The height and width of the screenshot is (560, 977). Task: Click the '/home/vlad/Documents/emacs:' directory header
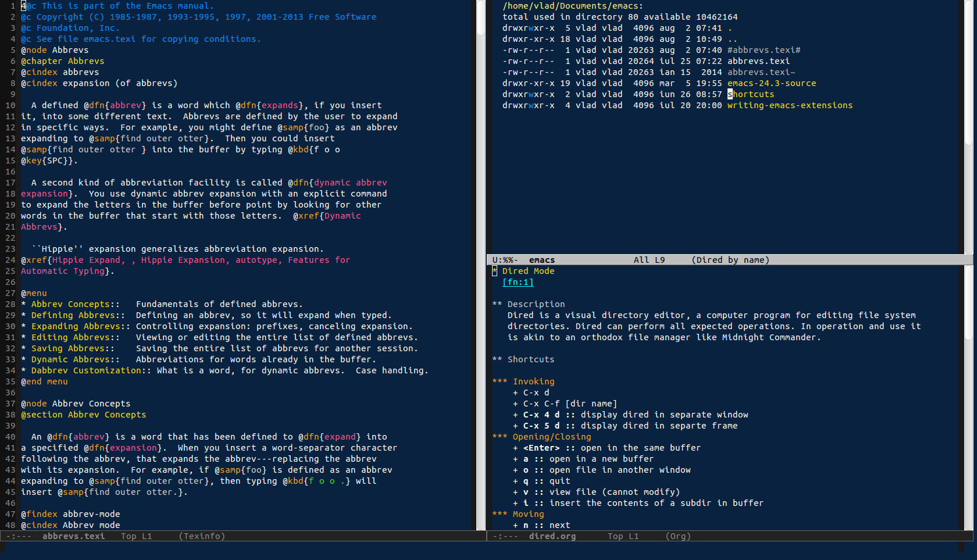click(573, 6)
